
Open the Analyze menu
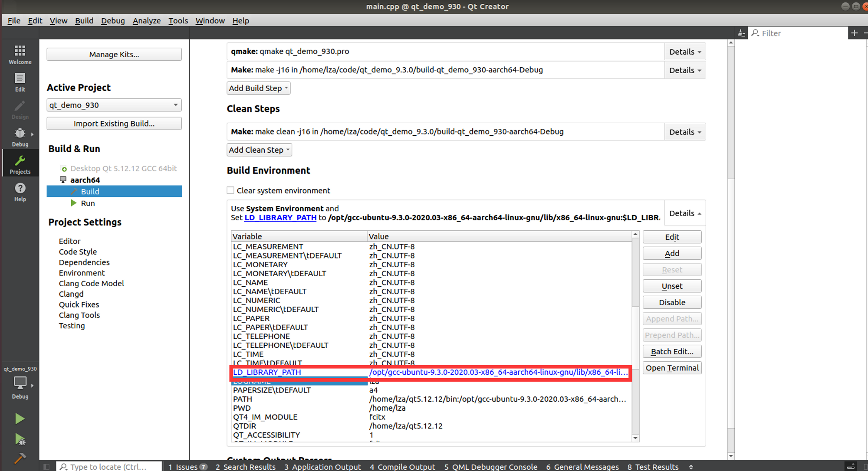(x=146, y=20)
